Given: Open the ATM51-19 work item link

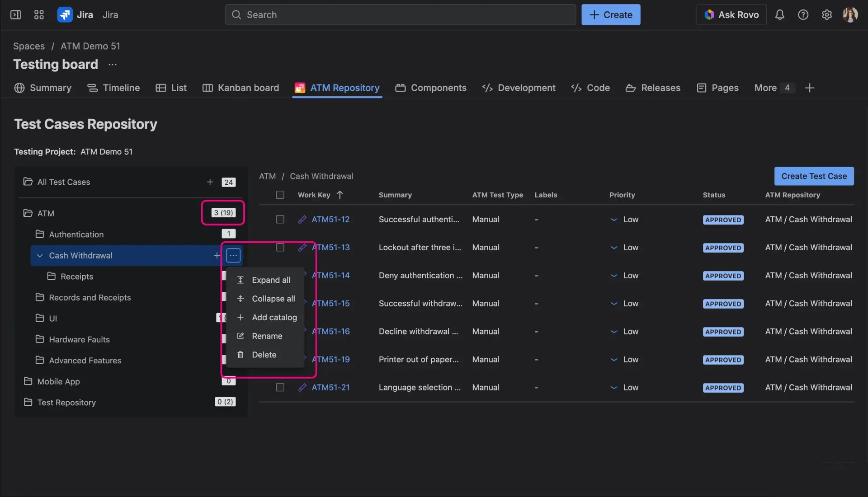Looking at the screenshot, I should [330, 360].
